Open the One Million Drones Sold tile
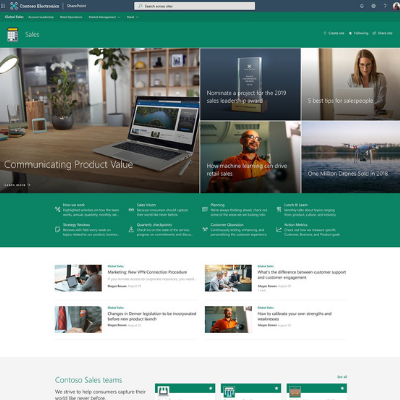The width and height of the screenshot is (400, 400). coord(351,157)
